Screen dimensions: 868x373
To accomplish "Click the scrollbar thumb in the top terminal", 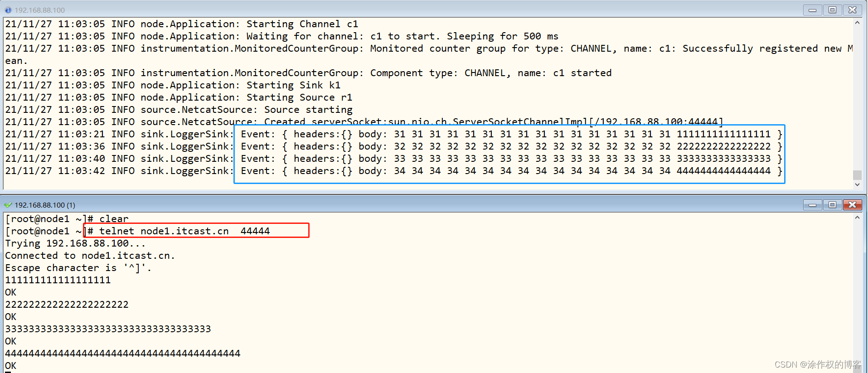I will (x=857, y=175).
